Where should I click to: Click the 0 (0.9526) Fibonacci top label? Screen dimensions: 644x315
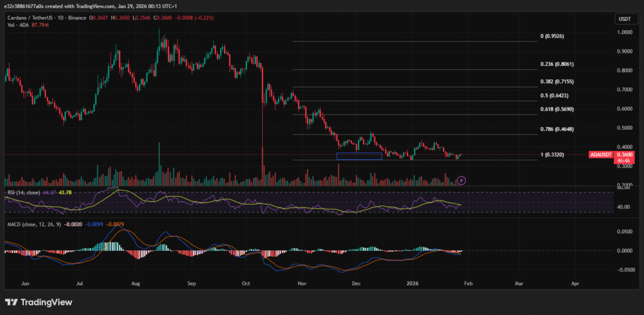point(552,36)
